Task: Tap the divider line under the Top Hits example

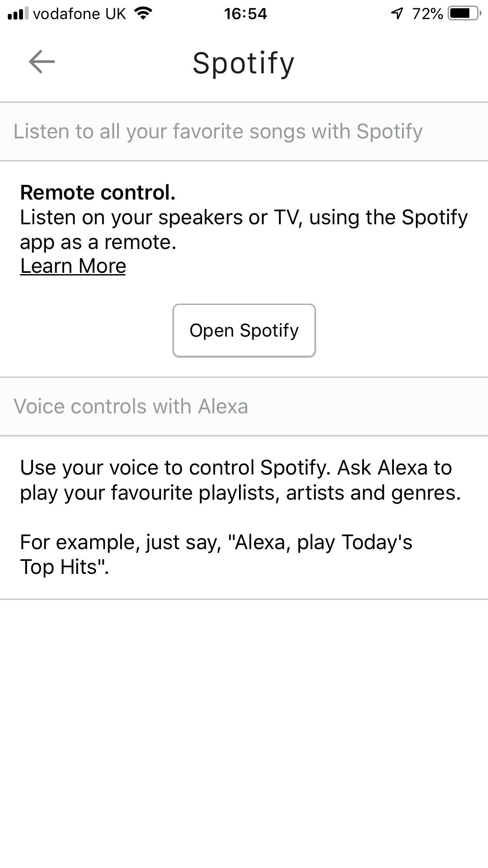Action: pyautogui.click(x=244, y=599)
